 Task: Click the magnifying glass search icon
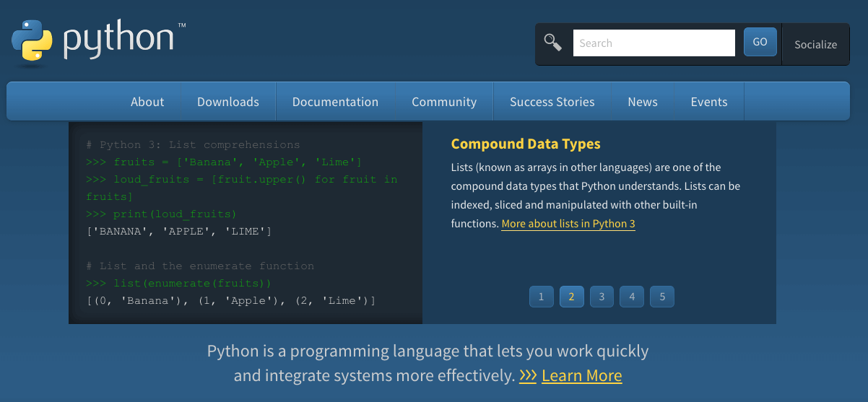(553, 43)
